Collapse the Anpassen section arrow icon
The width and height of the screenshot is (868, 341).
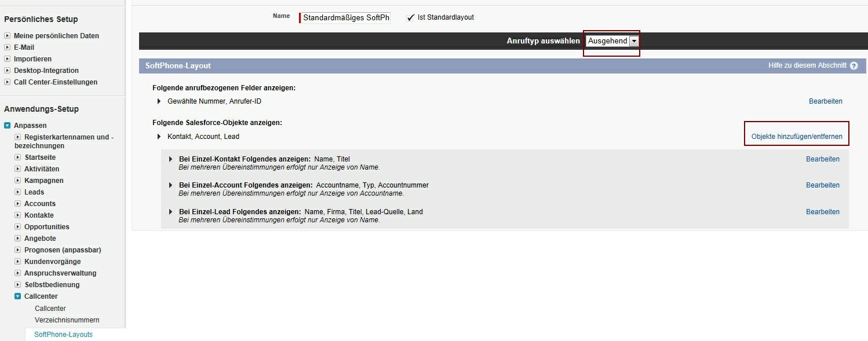[8, 126]
